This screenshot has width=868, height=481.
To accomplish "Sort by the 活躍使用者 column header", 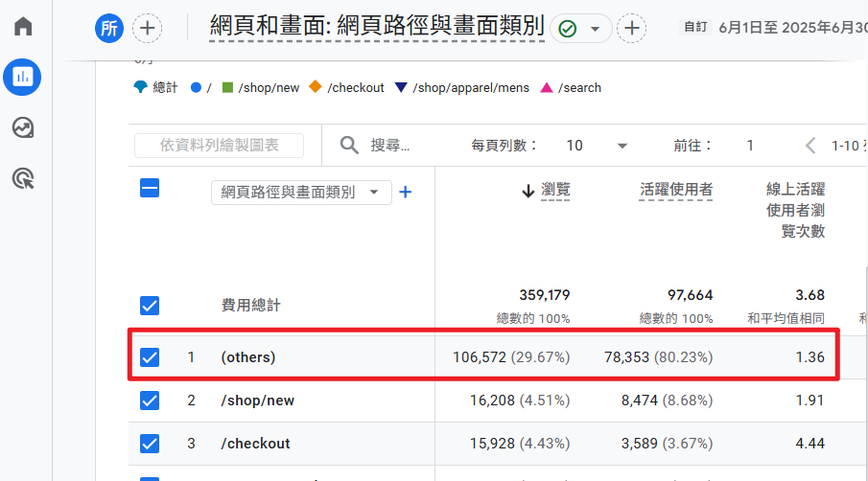I will (x=675, y=190).
